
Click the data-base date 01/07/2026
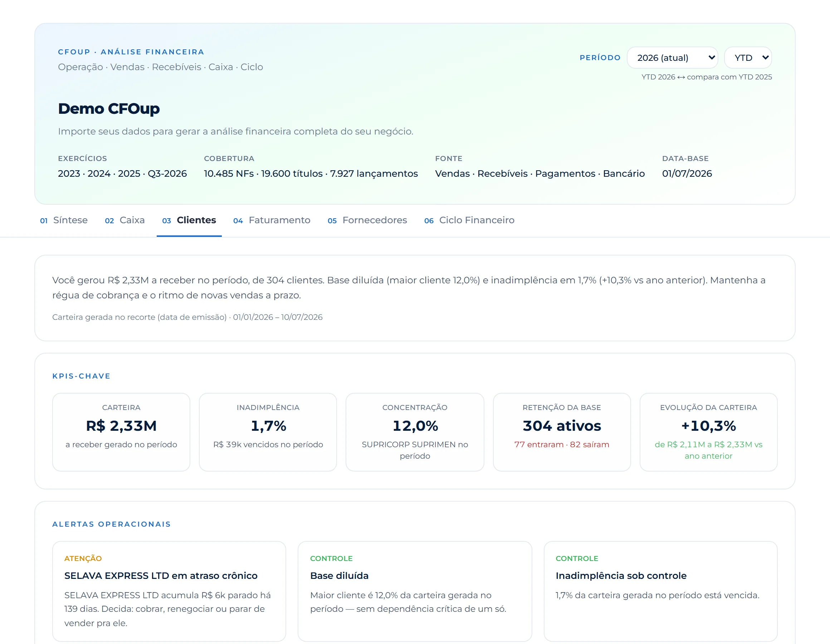[687, 174]
